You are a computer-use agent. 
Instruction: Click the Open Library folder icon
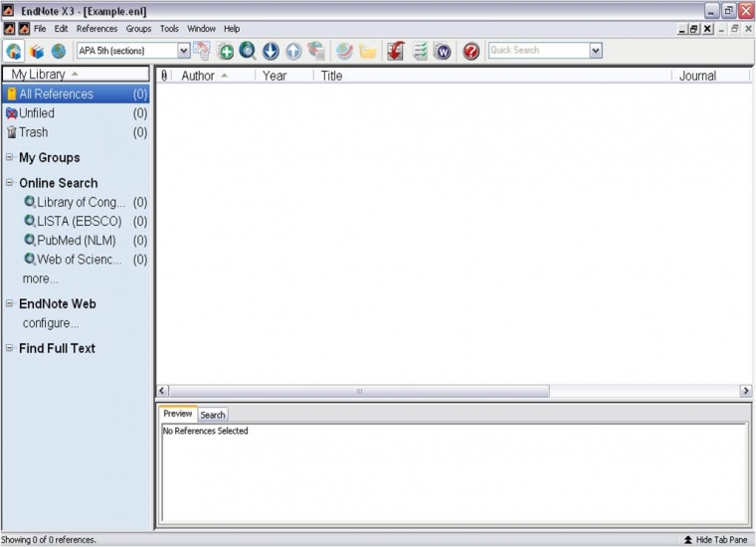click(367, 51)
